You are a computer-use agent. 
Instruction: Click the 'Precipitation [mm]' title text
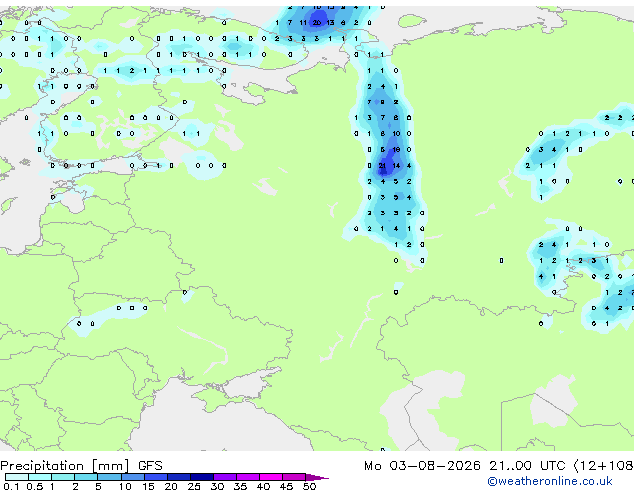click(x=64, y=466)
